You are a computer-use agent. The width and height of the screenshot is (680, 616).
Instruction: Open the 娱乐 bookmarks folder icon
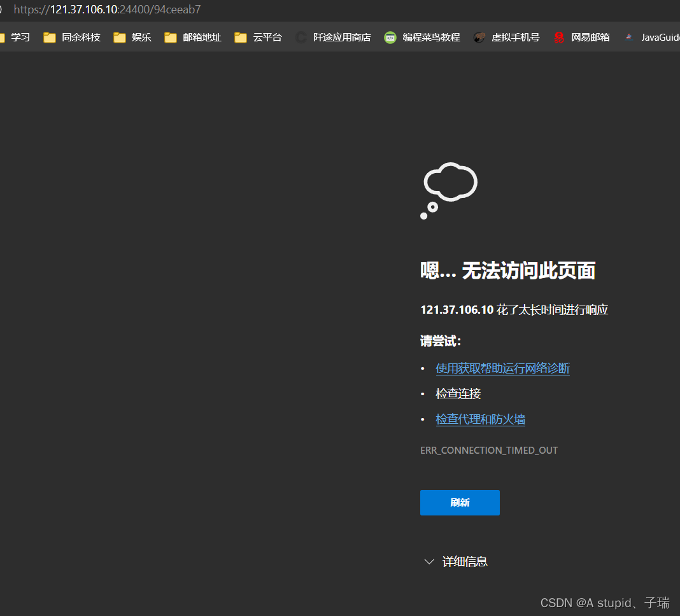click(x=119, y=38)
